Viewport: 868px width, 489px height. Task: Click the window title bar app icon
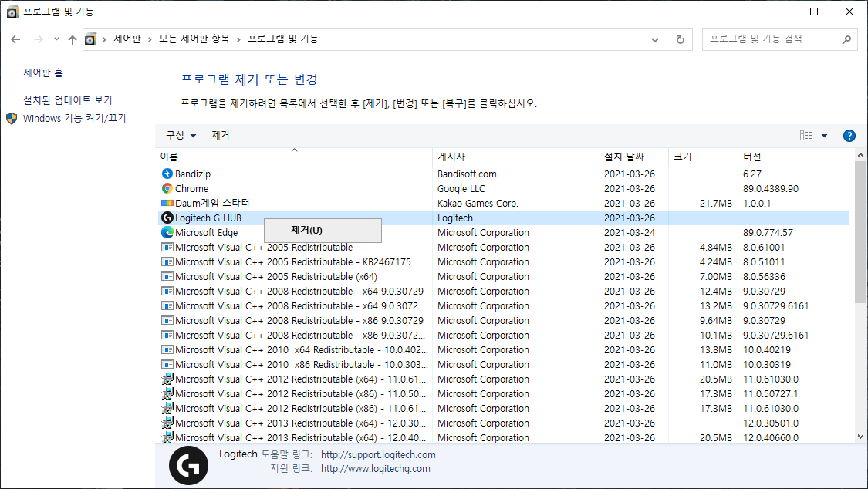click(x=12, y=12)
